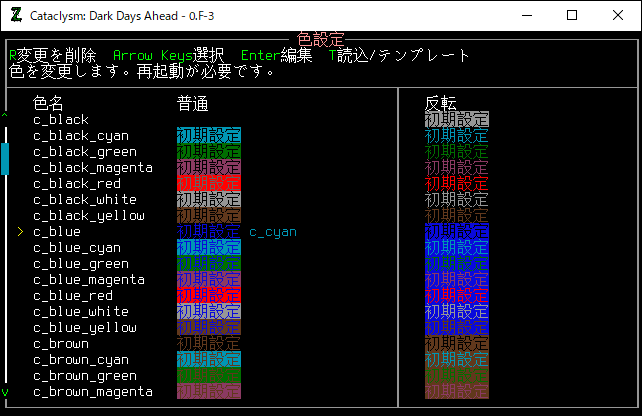Image resolution: width=642 pixels, height=416 pixels.
Task: Maximize the game window
Action: click(x=572, y=15)
